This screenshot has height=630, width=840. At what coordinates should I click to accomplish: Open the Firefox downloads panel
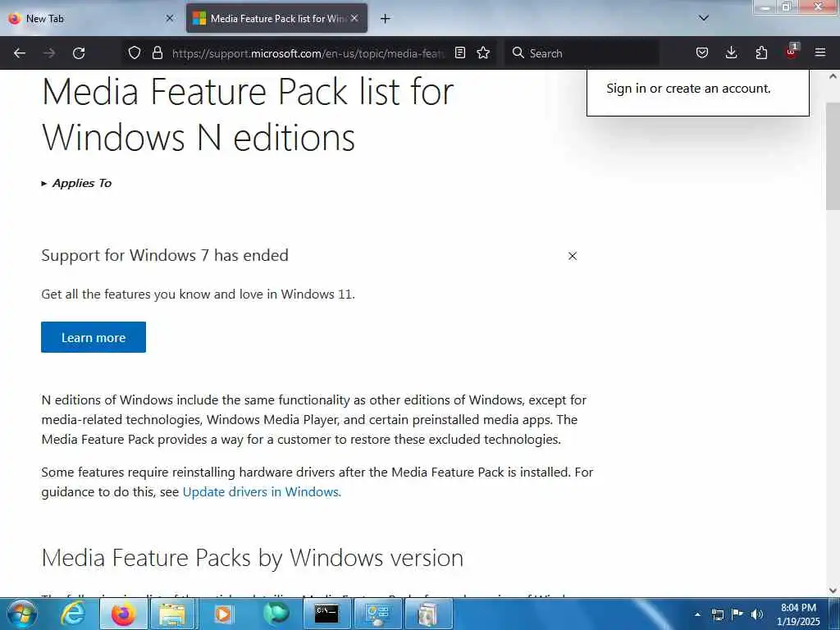(731, 52)
